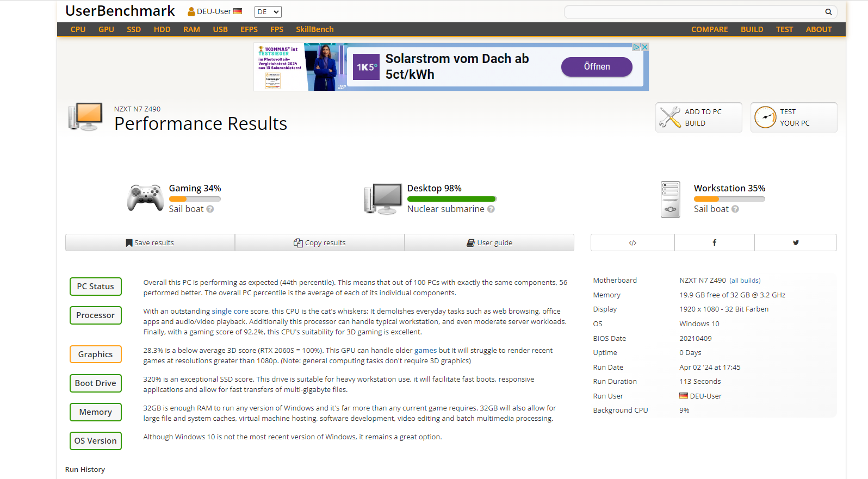This screenshot has height=479, width=868.
Task: Click the Öffnen ad button
Action: click(597, 67)
